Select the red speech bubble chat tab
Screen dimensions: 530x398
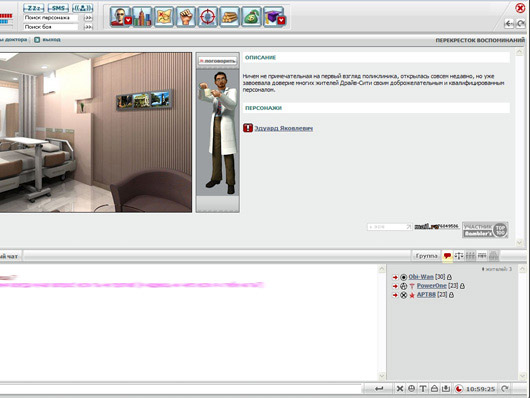pyautogui.click(x=447, y=256)
